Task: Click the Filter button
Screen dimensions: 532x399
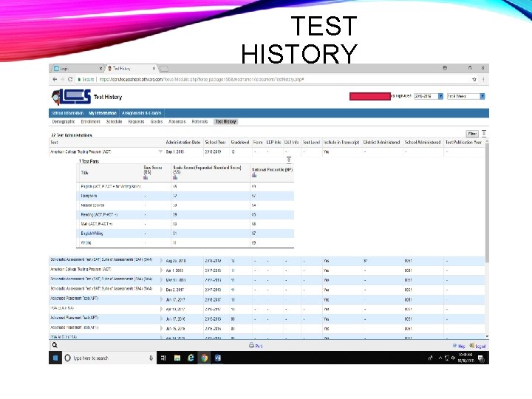Action: pos(472,134)
